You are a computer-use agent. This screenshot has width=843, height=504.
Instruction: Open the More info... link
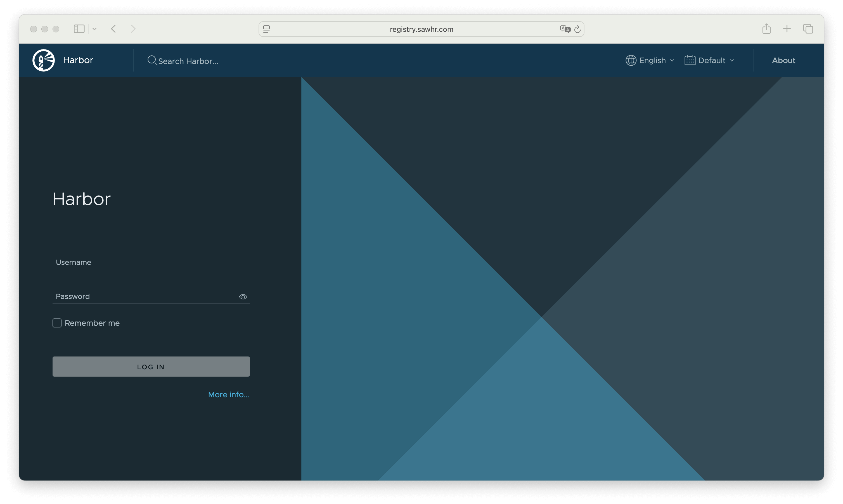pyautogui.click(x=229, y=395)
